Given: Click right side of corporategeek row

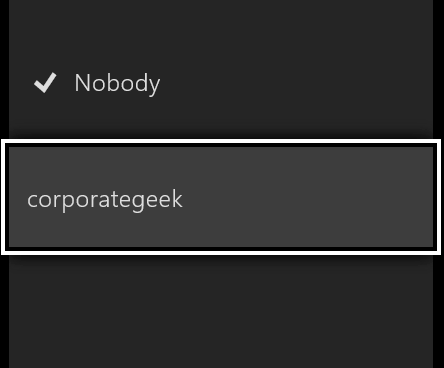Looking at the screenshot, I should coord(367,197).
